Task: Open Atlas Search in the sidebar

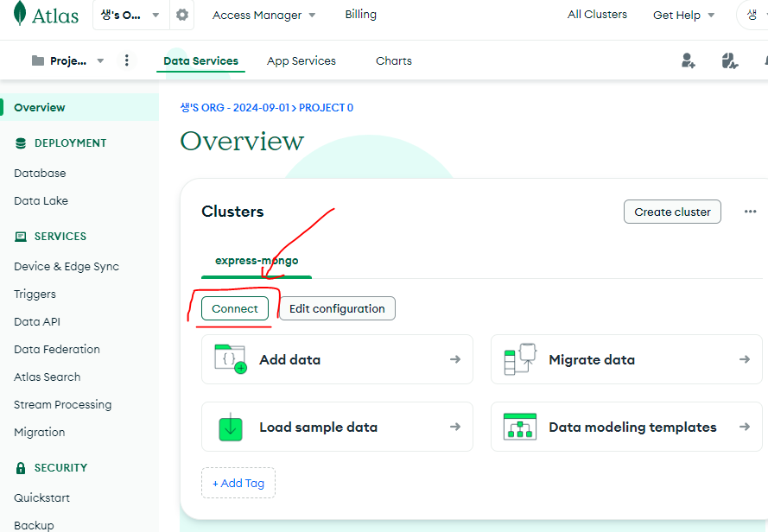Action: [x=47, y=377]
